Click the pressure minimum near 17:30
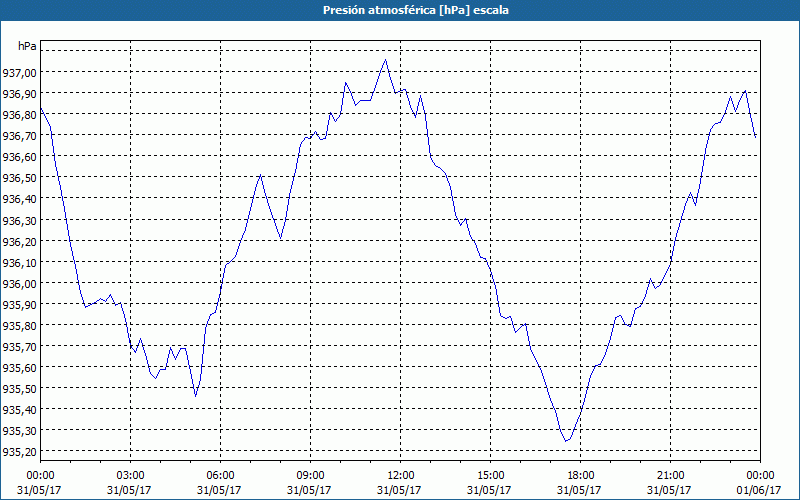This screenshot has width=800, height=500. [565, 441]
